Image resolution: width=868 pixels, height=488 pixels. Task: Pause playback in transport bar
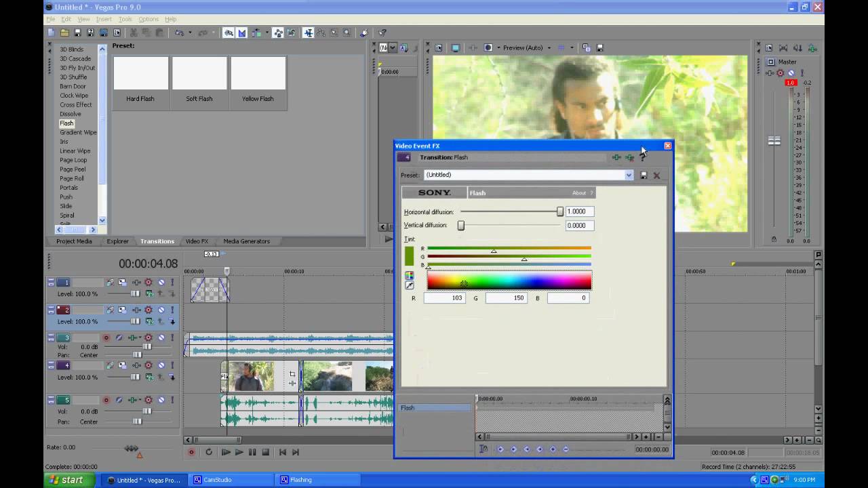(252, 452)
